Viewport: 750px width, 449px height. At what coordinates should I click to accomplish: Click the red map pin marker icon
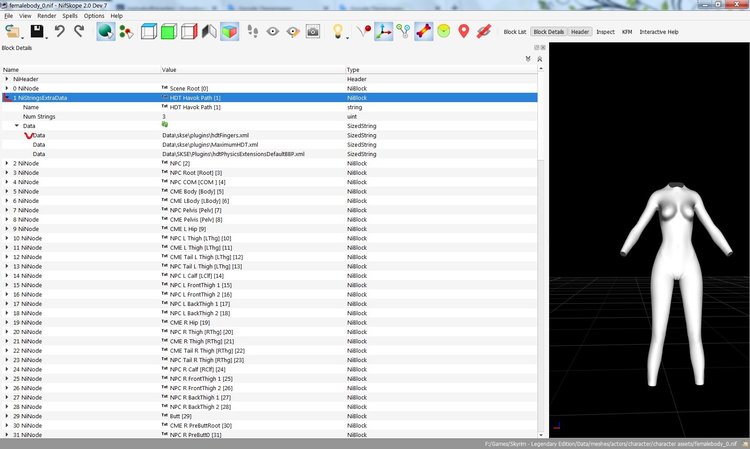(x=463, y=32)
